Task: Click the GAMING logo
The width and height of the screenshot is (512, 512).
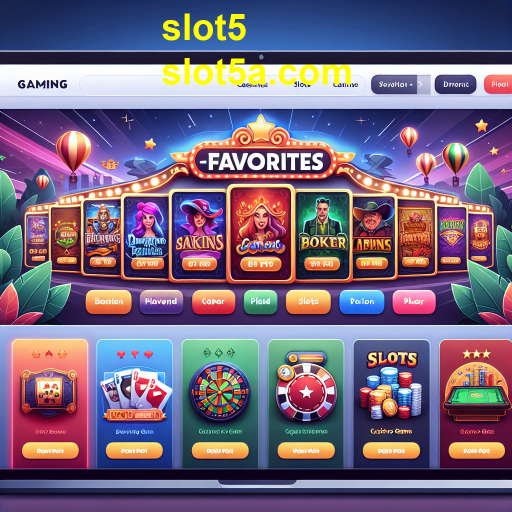Action: click(43, 84)
